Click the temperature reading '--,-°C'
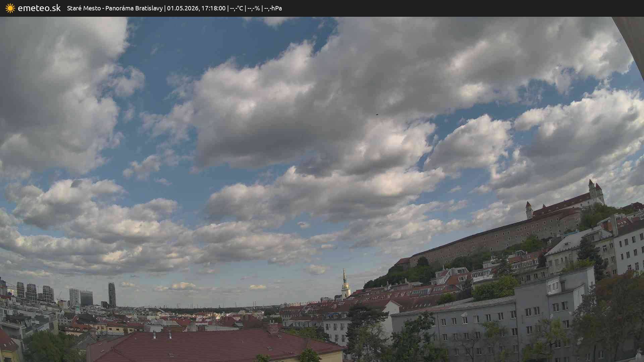Image resolution: width=644 pixels, height=362 pixels. coord(236,8)
